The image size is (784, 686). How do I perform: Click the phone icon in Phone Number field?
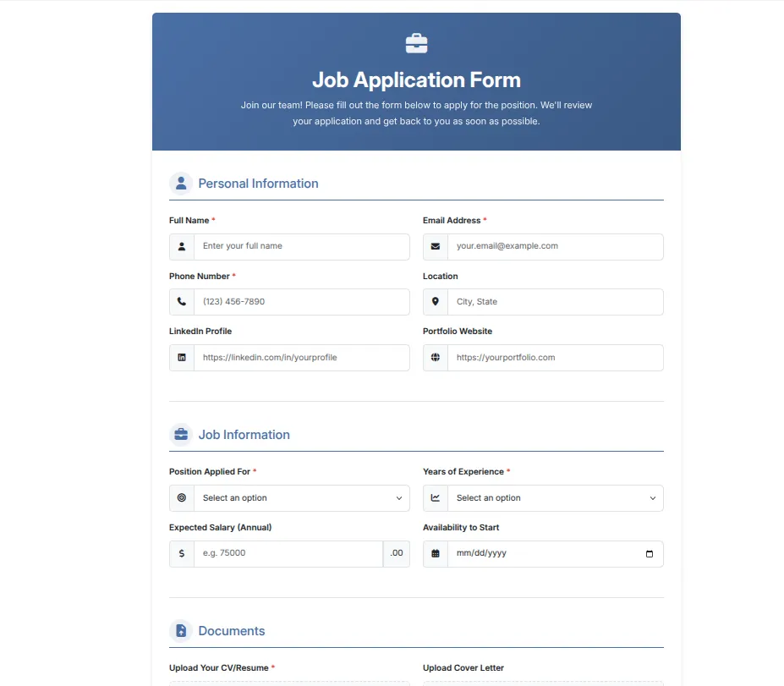tap(181, 301)
